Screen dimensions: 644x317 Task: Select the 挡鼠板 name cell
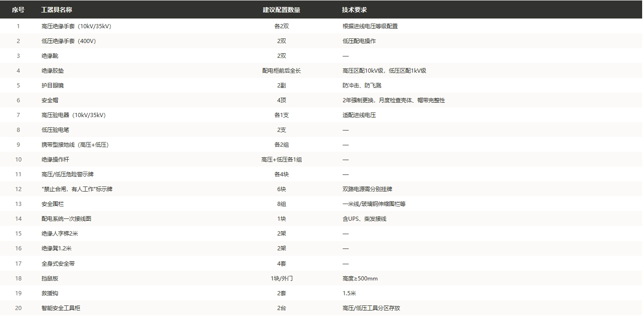[x=50, y=279]
